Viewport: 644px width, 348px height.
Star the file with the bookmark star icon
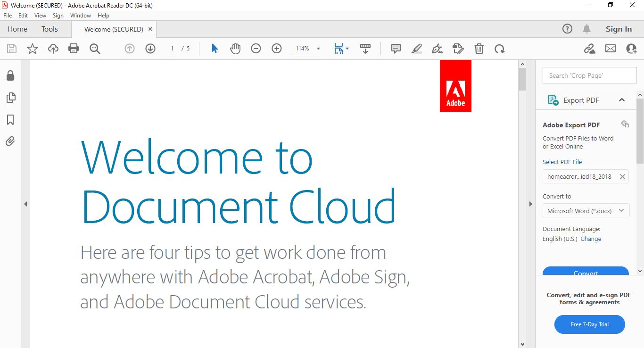tap(32, 49)
